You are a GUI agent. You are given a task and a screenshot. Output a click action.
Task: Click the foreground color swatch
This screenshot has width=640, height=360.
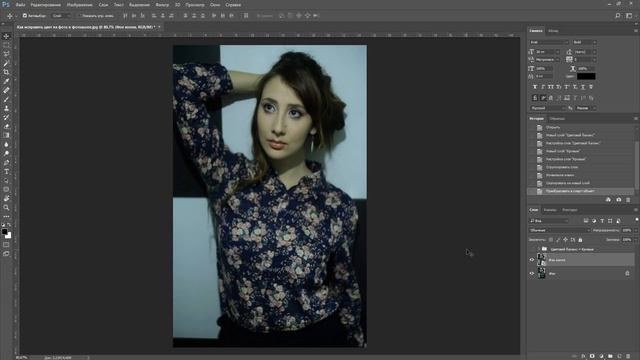4,231
